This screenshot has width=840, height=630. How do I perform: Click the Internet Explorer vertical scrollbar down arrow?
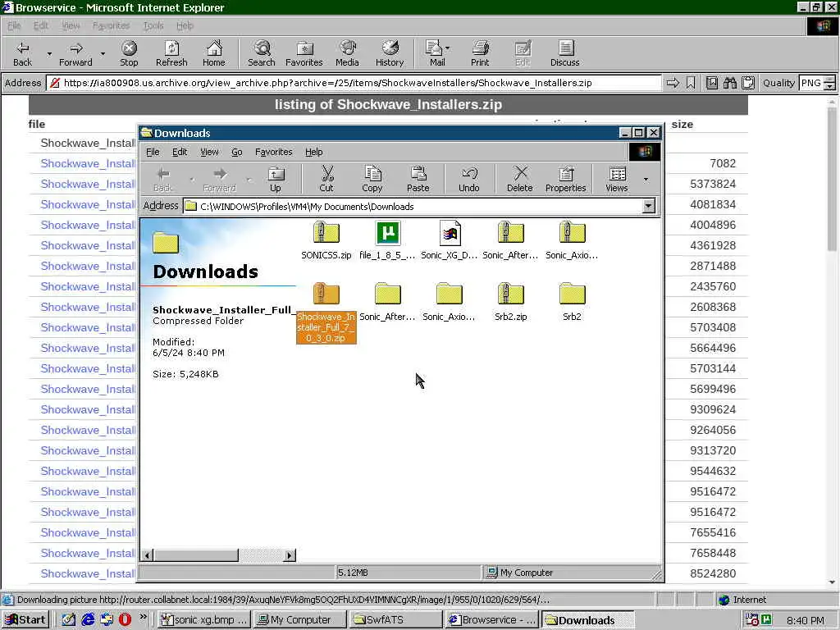tap(832, 582)
